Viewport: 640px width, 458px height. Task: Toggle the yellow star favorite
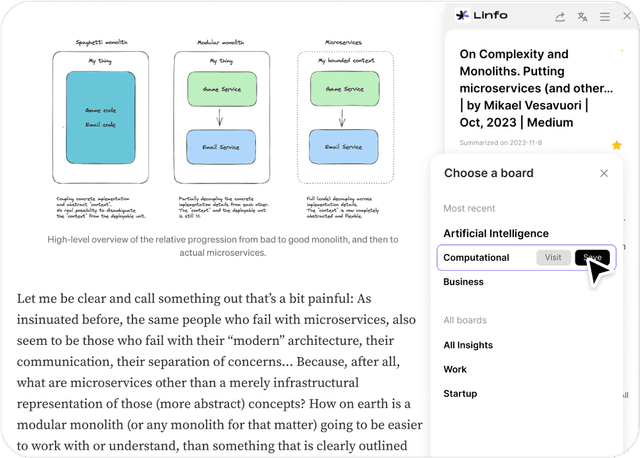point(617,145)
